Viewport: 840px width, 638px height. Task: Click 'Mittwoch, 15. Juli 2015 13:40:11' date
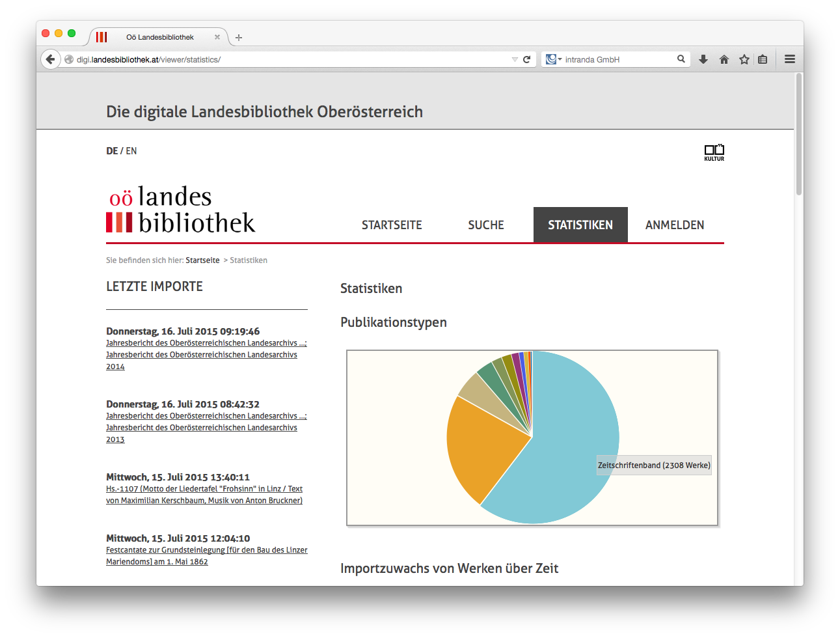[178, 477]
